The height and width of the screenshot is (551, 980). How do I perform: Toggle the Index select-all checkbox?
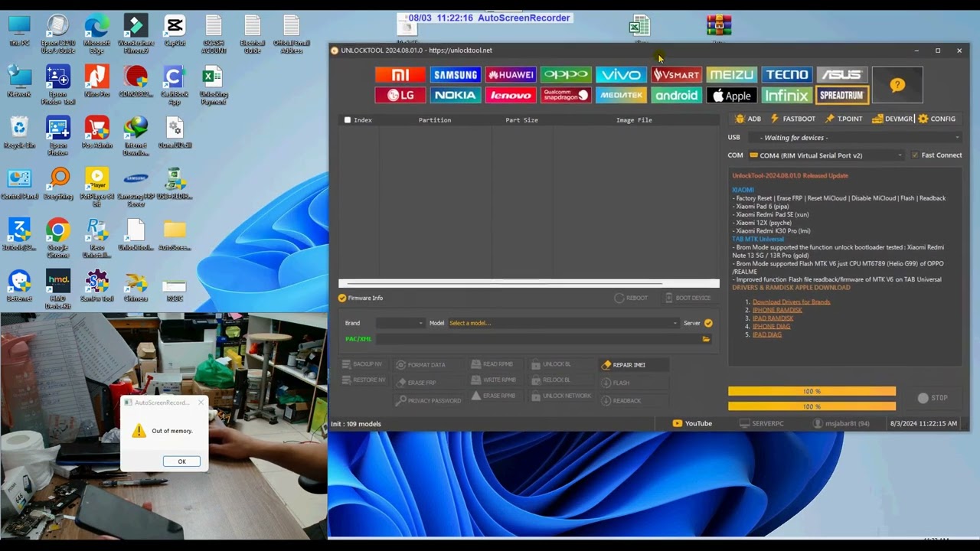[348, 120]
